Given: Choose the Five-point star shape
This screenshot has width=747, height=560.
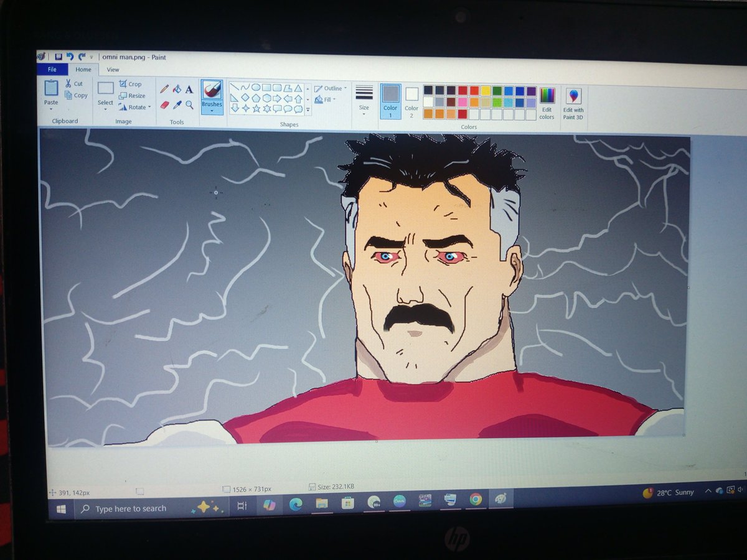Looking at the screenshot, I should tap(256, 108).
